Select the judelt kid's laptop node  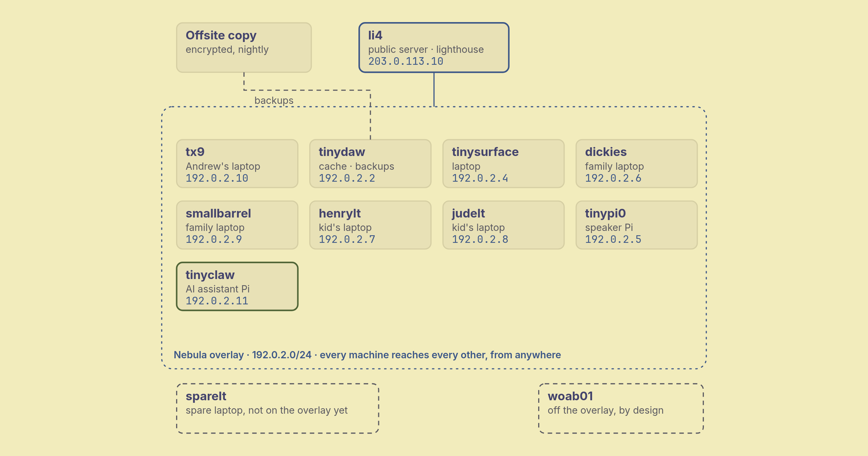(x=503, y=225)
